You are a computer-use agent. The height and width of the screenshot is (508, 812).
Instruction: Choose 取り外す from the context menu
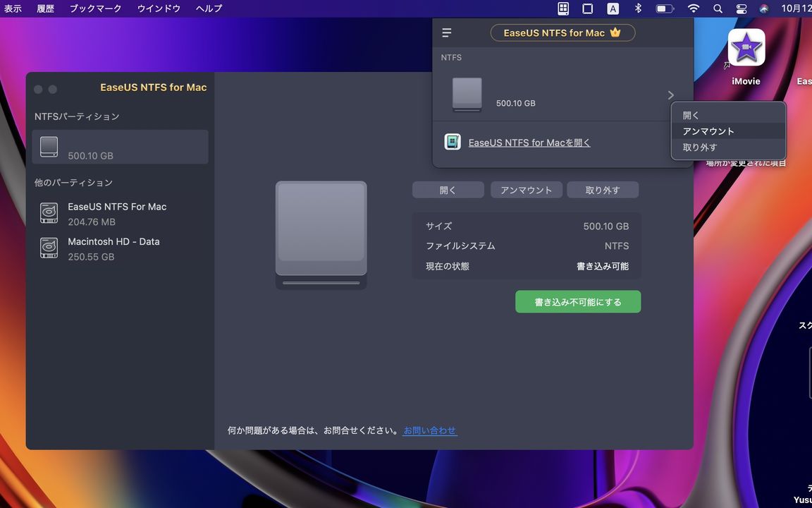728,147
